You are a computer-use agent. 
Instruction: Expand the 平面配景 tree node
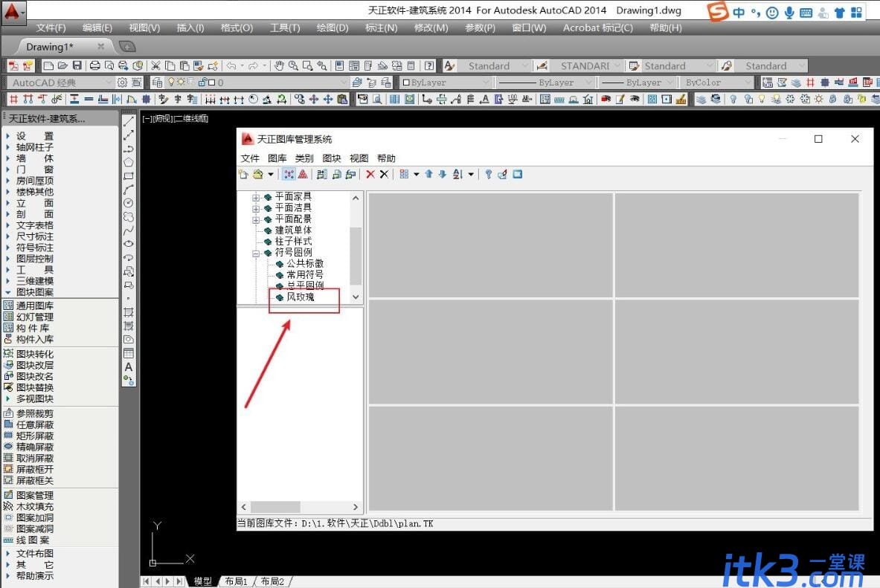(256, 219)
